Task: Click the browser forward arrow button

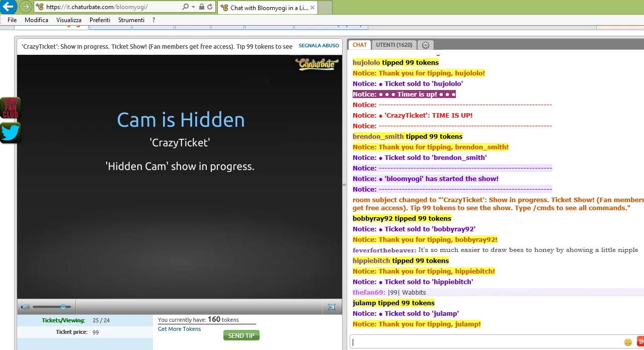Action: click(x=25, y=7)
